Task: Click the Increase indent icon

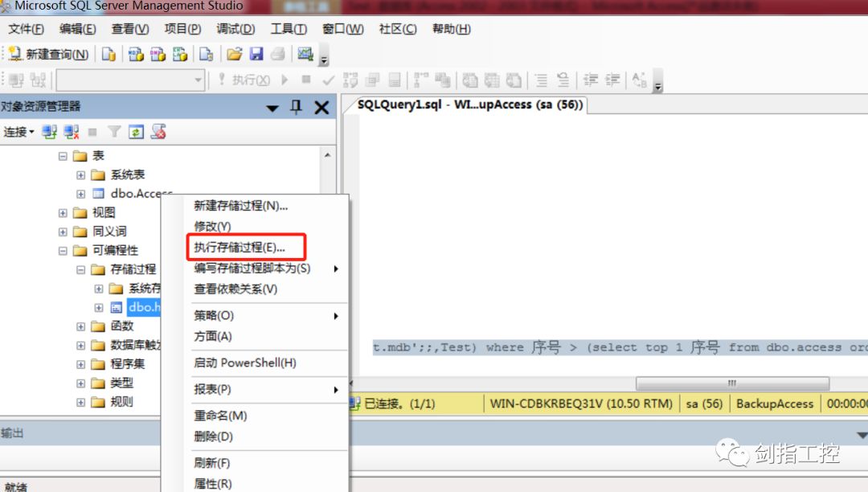Action: click(x=612, y=80)
